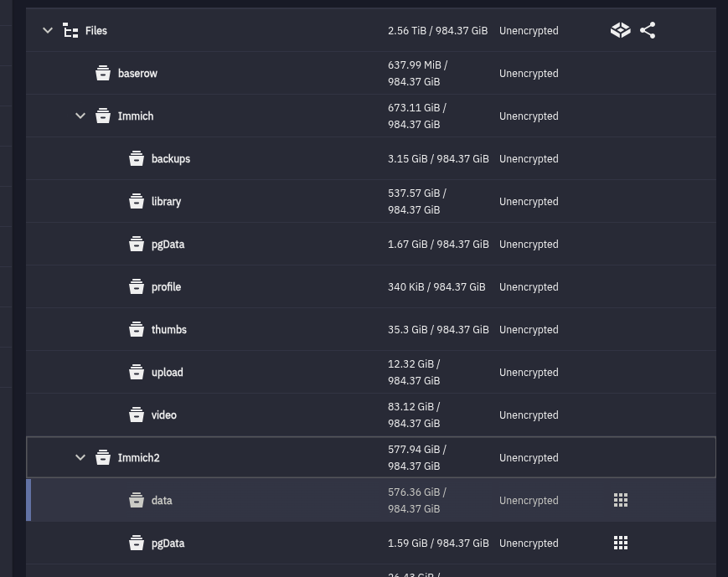The image size is (728, 577).
Task: Click the baserow dataset icon
Action: click(x=103, y=74)
